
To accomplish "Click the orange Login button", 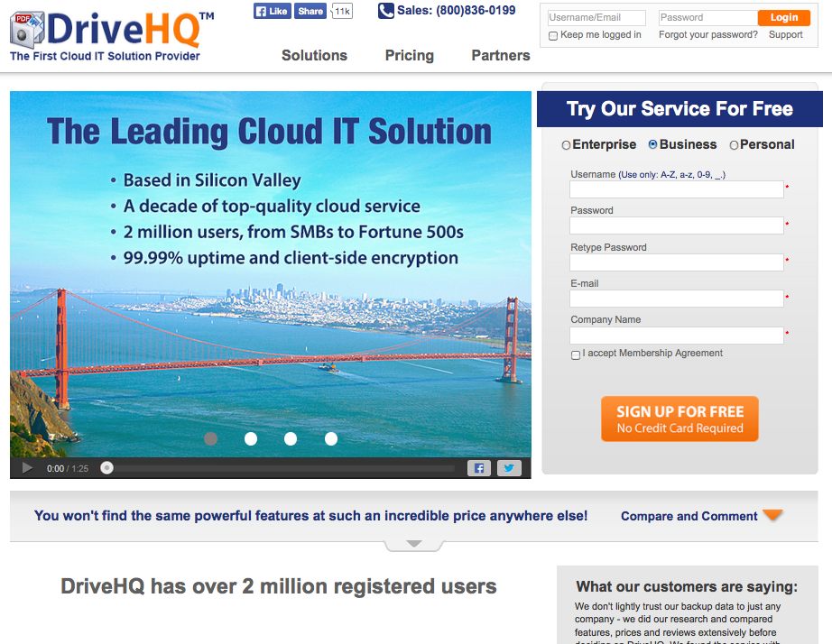I will (783, 17).
